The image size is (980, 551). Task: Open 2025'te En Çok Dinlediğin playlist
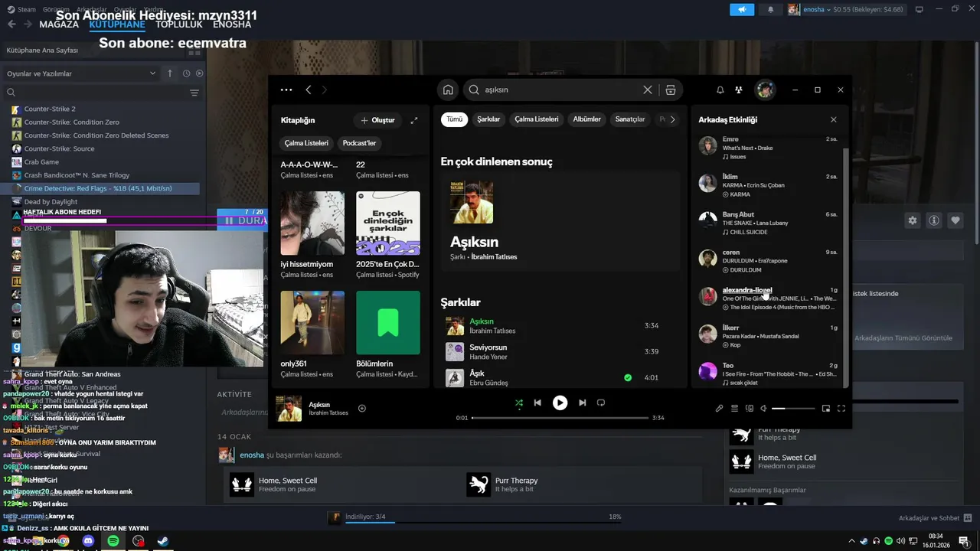(387, 223)
